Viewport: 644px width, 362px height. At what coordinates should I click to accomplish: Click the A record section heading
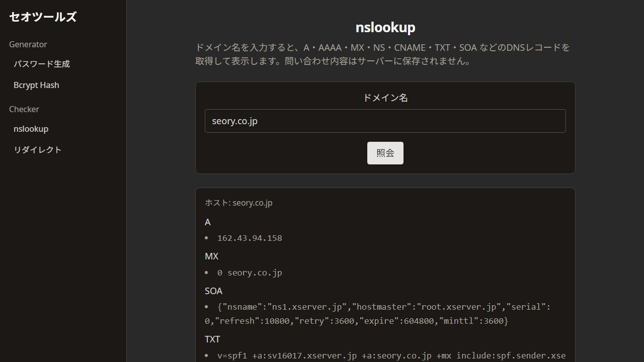[207, 222]
